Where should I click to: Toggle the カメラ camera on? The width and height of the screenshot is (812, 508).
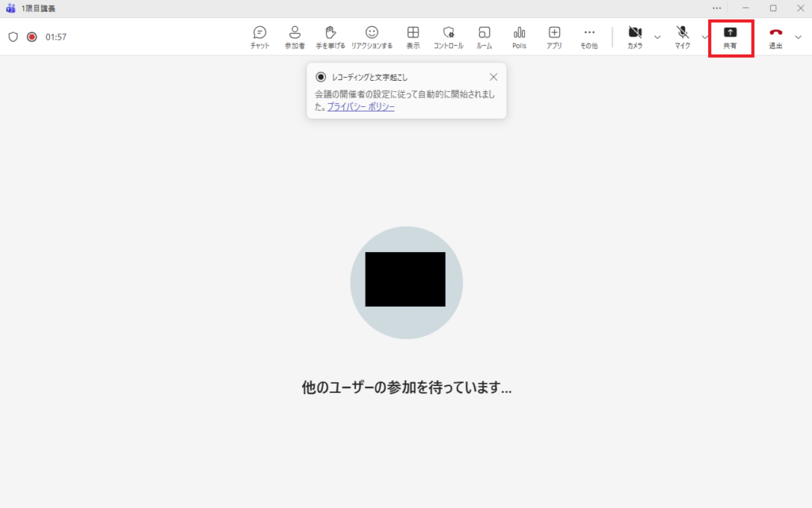[634, 36]
